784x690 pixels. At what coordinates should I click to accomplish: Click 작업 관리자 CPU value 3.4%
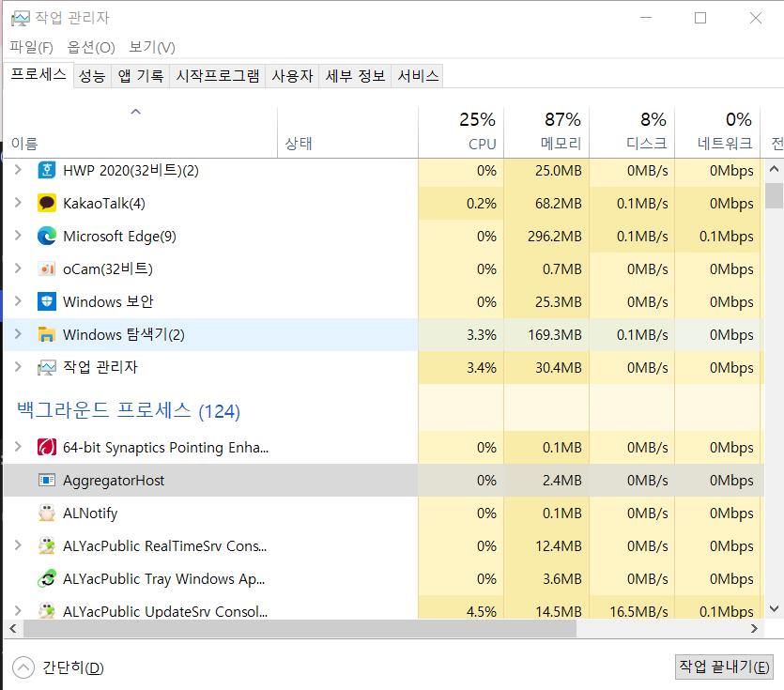pyautogui.click(x=482, y=367)
